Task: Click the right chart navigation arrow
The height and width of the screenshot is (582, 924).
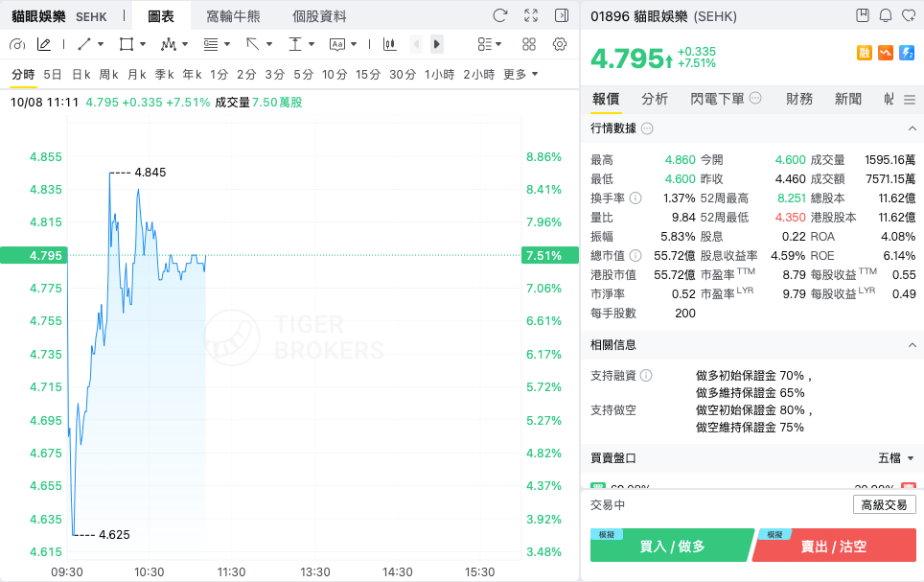Action: (437, 44)
